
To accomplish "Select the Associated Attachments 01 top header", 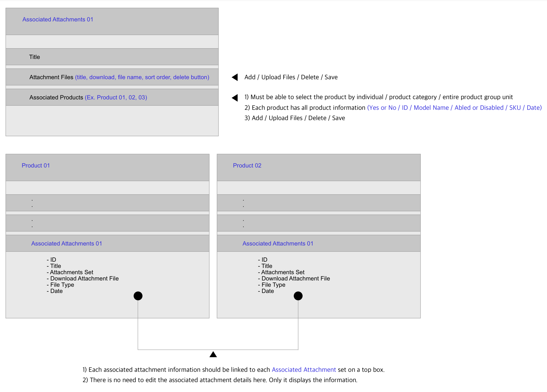I will click(58, 19).
